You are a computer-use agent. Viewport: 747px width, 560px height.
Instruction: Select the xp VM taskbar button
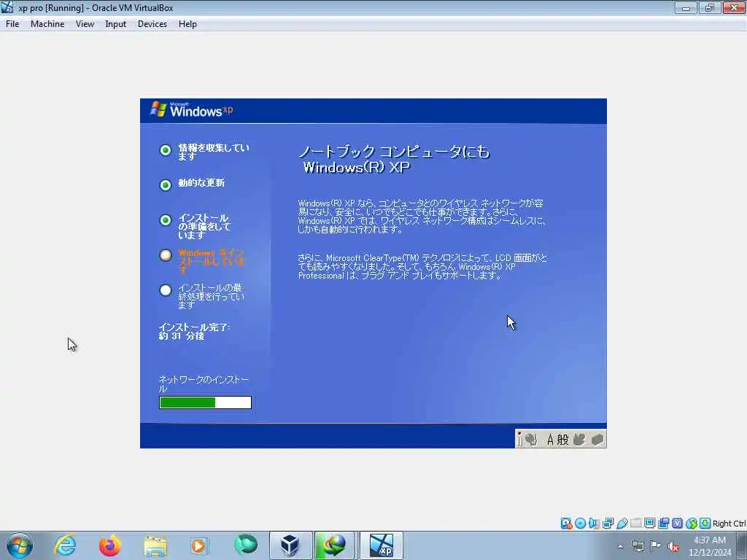[x=381, y=545]
